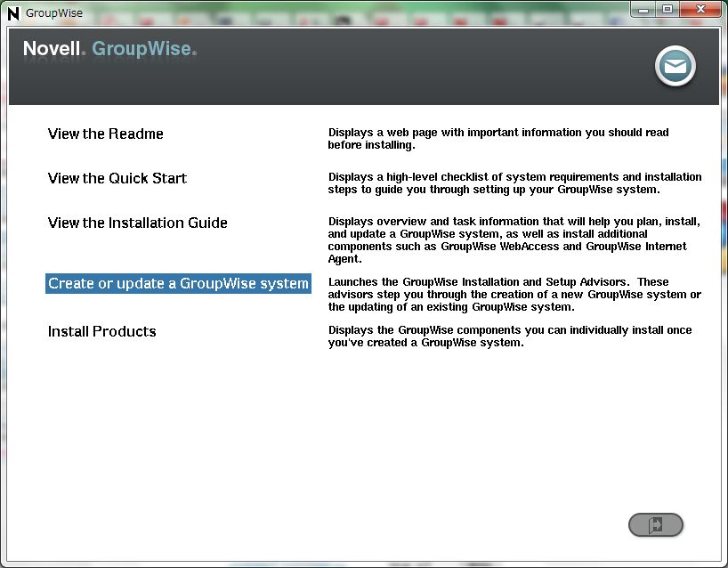Minimize the GroupWise window
This screenshot has height=568, width=728.
point(643,9)
